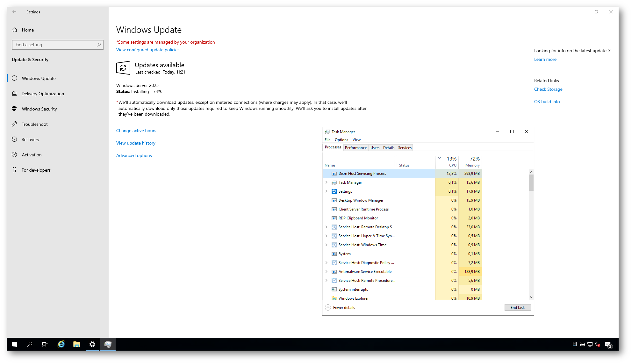Click the Windows Update sync icon in sidebar
This screenshot has width=632, height=364.
click(x=14, y=78)
